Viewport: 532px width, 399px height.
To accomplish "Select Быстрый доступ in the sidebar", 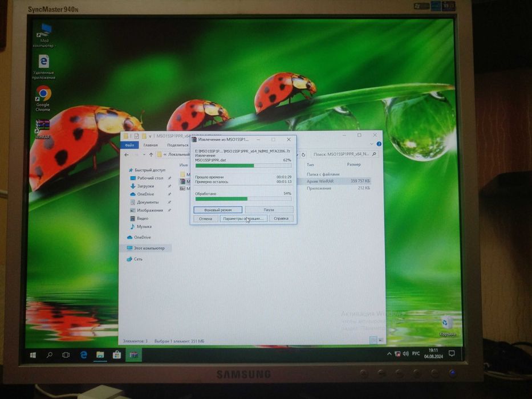I will tap(147, 170).
